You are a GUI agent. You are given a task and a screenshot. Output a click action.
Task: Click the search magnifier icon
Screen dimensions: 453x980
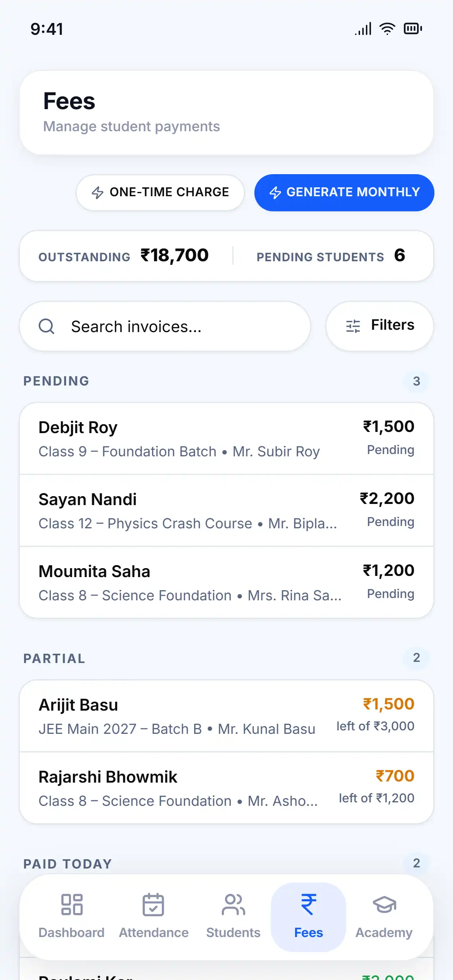pos(46,326)
